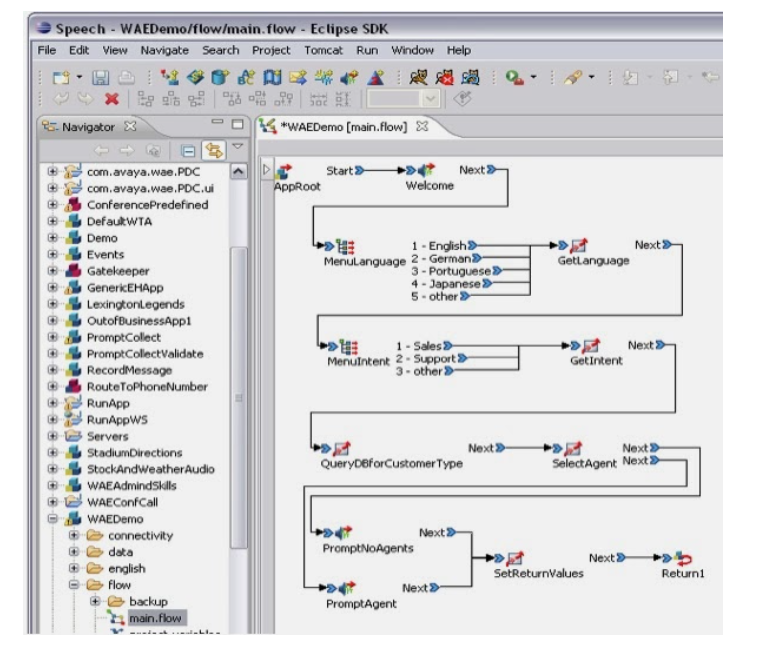Click the Navigator vertical scrollbar thumb
Viewport: 766px width, 655px height.
(239, 400)
